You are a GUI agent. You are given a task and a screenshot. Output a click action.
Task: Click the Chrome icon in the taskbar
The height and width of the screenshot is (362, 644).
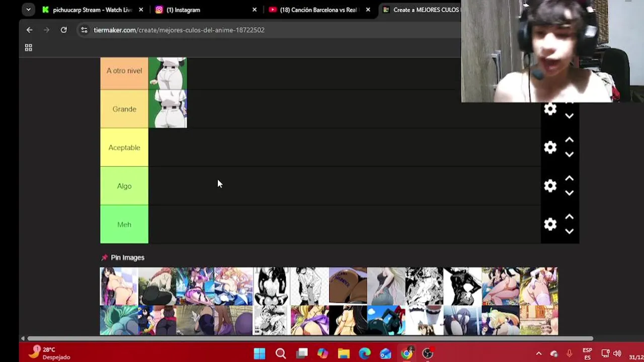(x=407, y=353)
